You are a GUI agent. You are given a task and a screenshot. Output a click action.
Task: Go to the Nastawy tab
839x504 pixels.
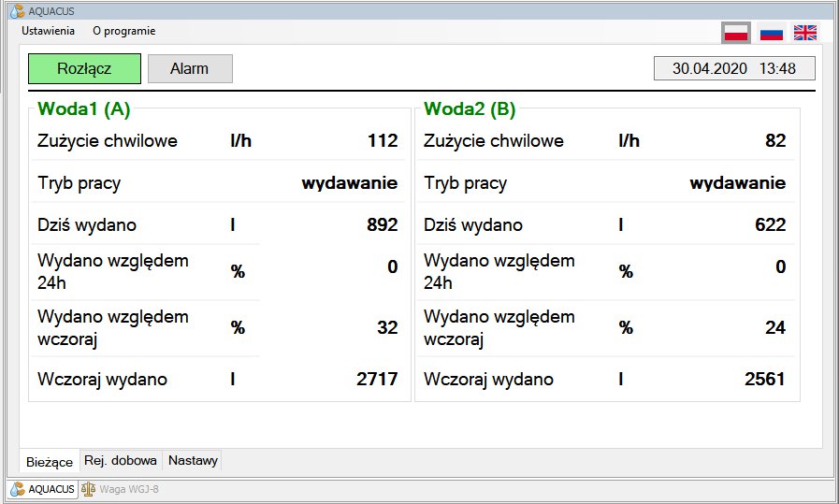[x=193, y=460]
